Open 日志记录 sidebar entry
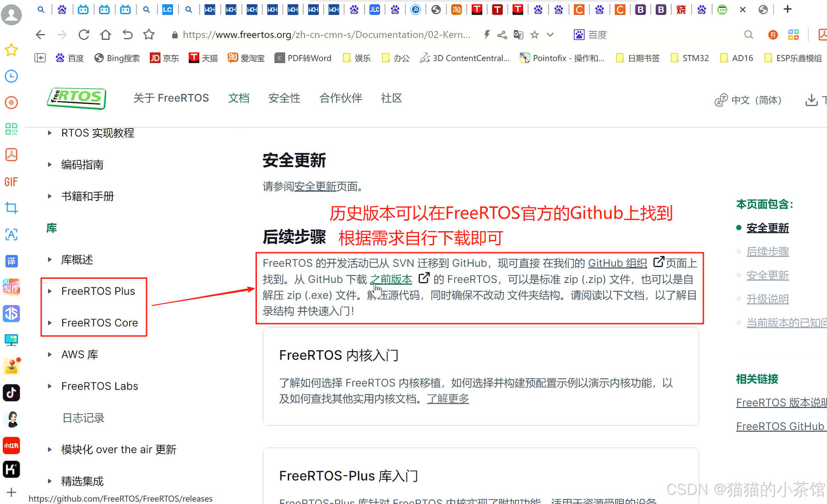 coord(83,418)
